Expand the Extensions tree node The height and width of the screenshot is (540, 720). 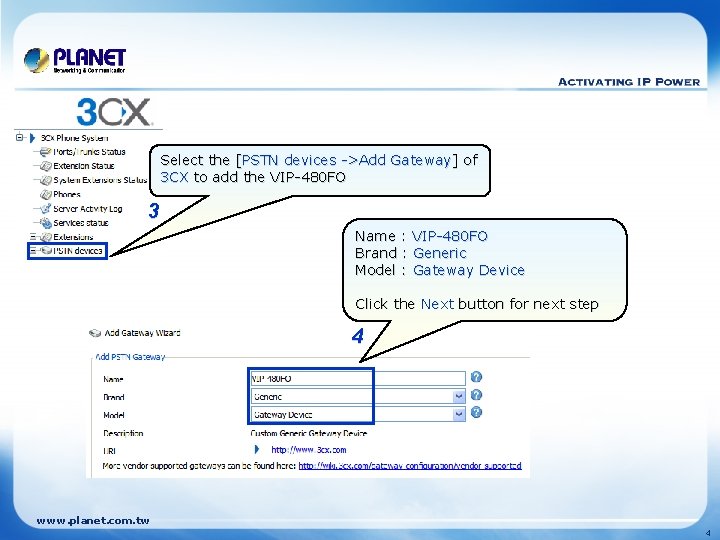[x=33, y=236]
